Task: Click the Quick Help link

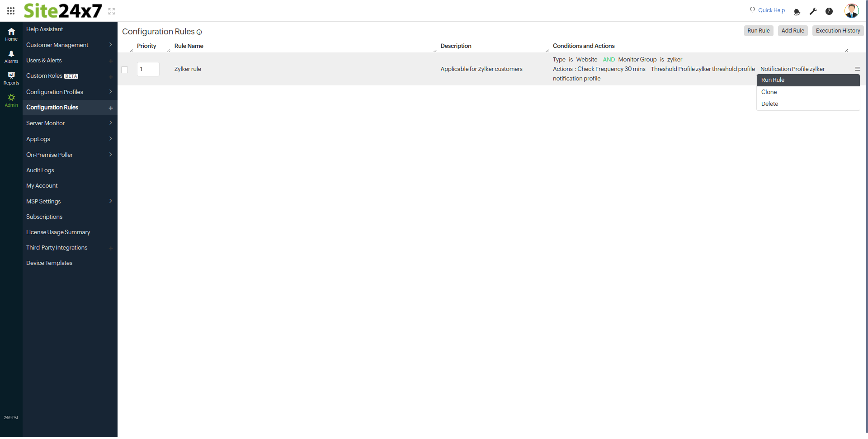Action: pos(772,10)
